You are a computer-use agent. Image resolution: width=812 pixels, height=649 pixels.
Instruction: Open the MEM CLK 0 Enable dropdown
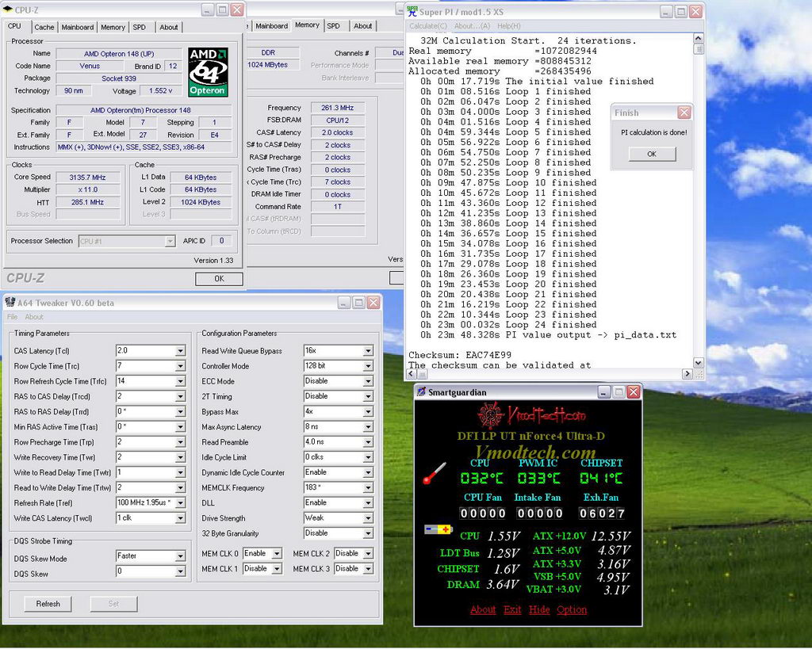276,554
